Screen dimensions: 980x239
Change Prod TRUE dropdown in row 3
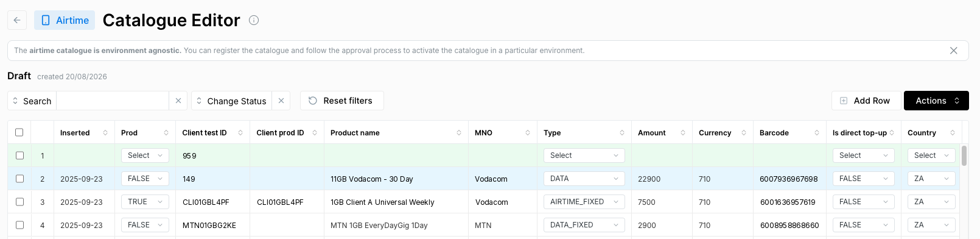coord(145,202)
